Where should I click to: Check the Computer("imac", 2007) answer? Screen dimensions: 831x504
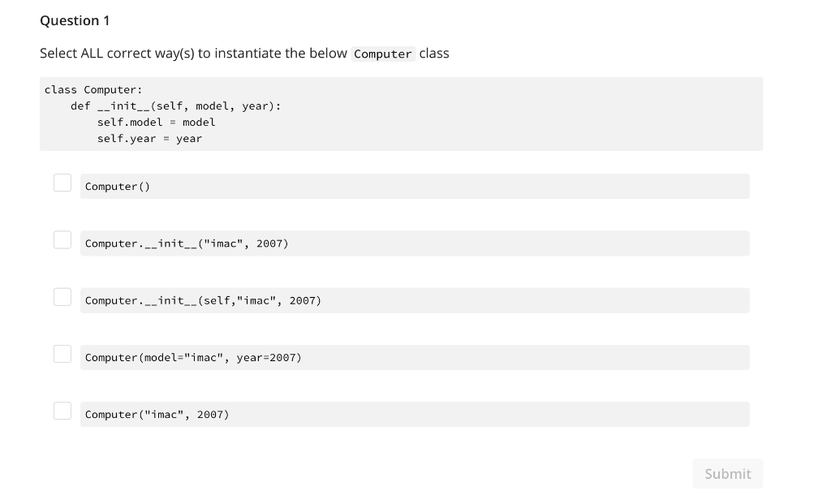tap(62, 410)
